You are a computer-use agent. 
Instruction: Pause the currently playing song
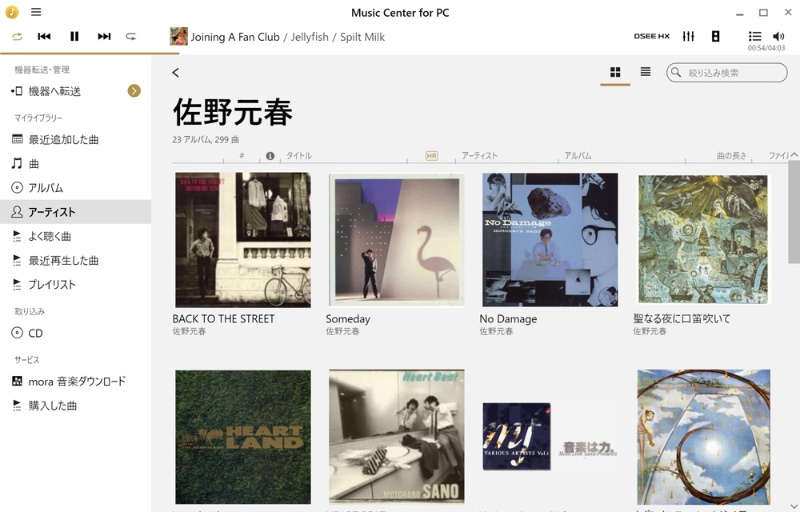pos(74,36)
